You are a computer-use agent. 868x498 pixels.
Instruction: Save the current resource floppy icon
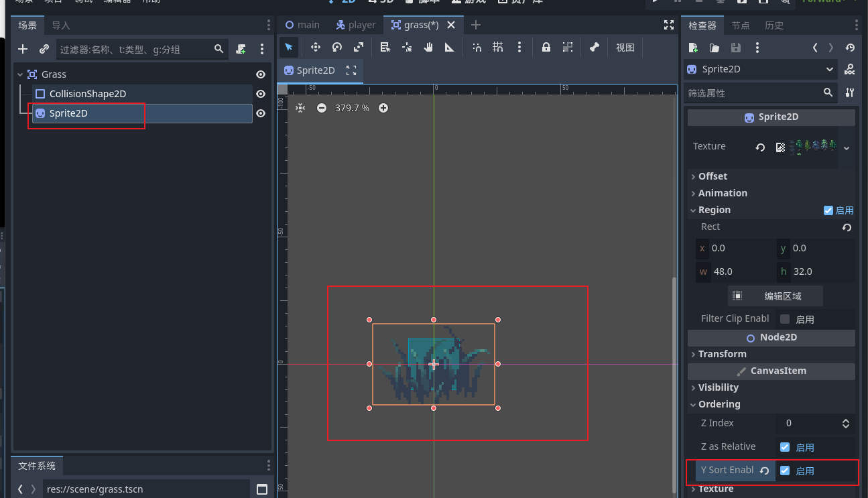point(736,48)
